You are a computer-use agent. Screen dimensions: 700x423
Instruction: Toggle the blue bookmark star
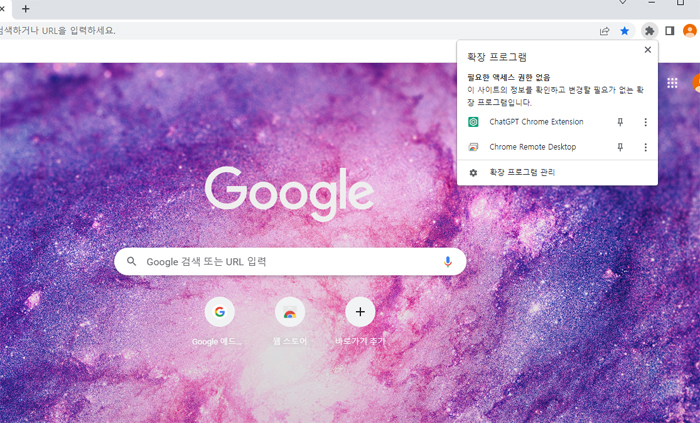point(625,31)
